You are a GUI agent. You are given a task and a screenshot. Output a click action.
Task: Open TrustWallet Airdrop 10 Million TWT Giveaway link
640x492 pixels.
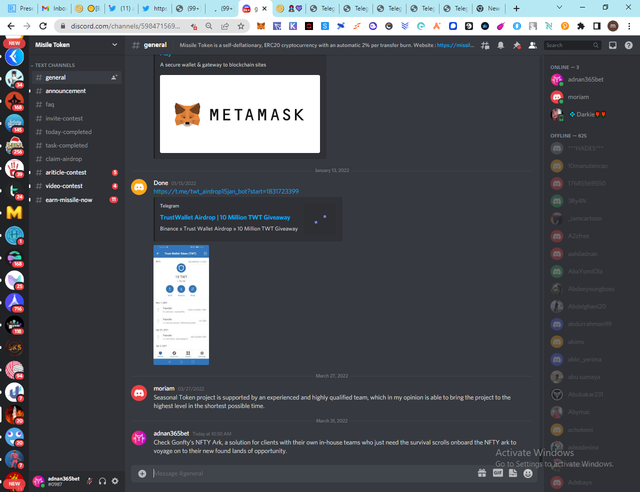click(x=225, y=218)
